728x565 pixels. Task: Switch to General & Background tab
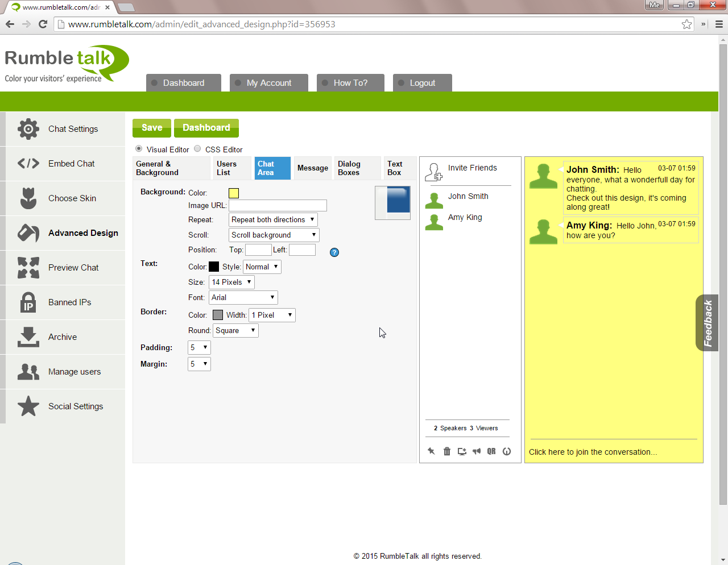[171, 168]
